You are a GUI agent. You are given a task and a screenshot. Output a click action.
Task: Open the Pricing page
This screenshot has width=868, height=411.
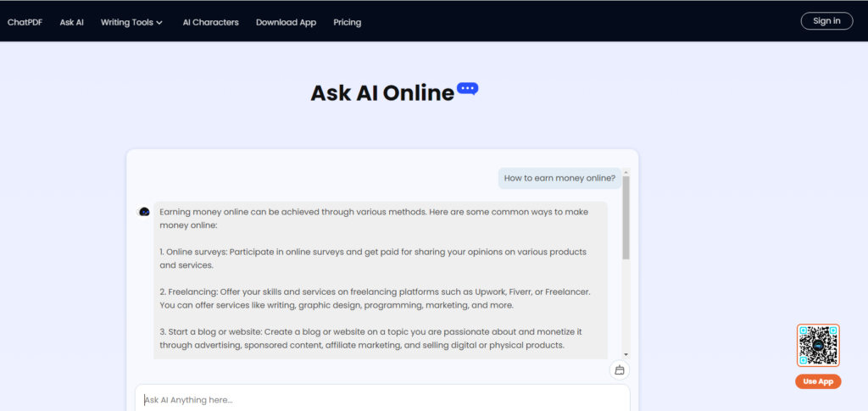click(x=347, y=22)
